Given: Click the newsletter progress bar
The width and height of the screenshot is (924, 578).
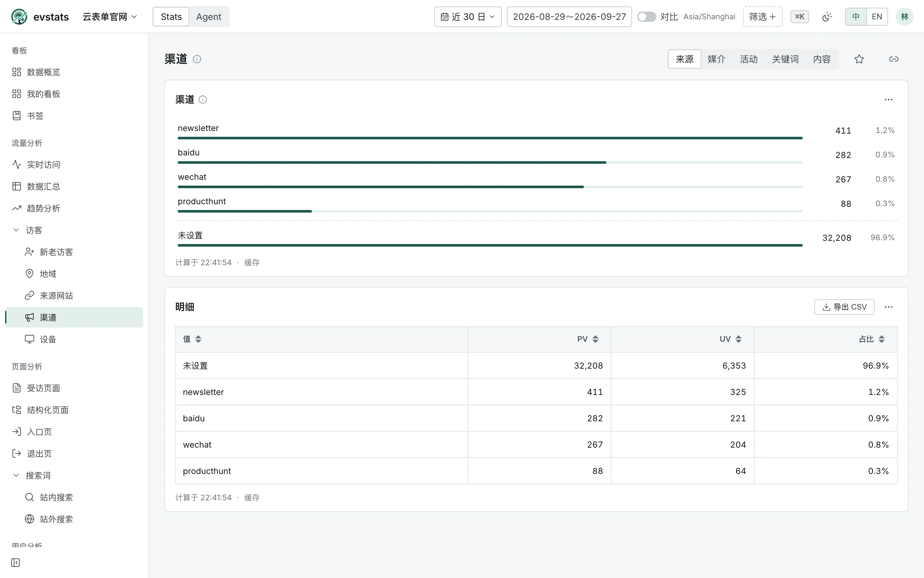Looking at the screenshot, I should [x=490, y=138].
